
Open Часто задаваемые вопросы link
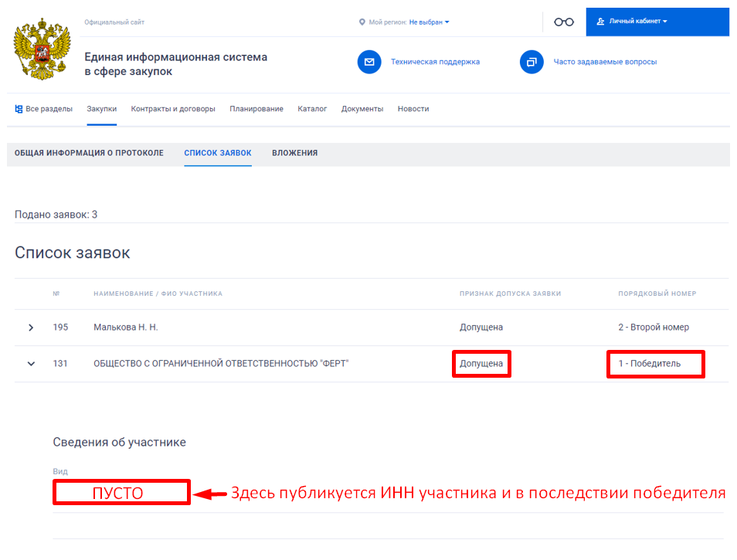click(605, 62)
